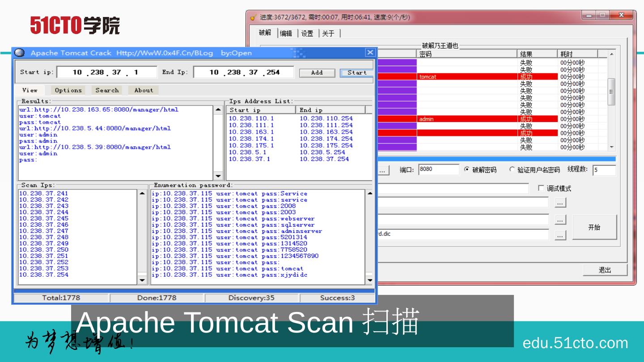
Task: Click the browse button left of 端口 label
Action: coord(383,170)
